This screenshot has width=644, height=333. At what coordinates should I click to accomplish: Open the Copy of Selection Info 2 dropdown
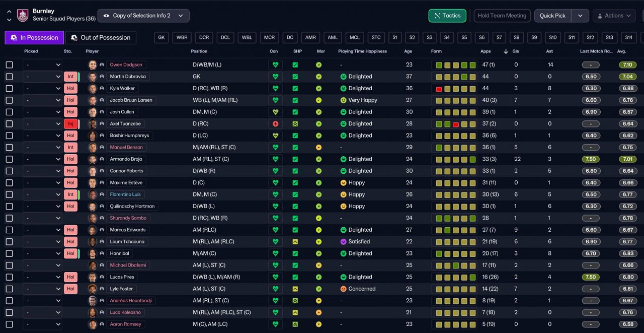[x=143, y=16]
